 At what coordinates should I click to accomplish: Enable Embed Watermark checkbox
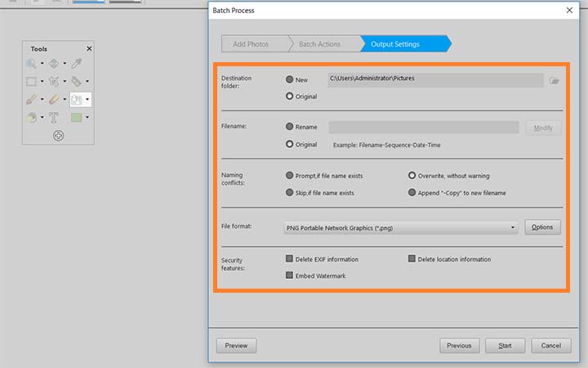289,276
